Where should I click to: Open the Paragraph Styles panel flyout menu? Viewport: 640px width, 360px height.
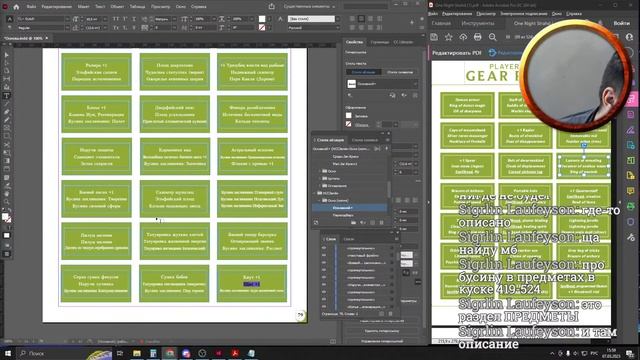pos(387,140)
